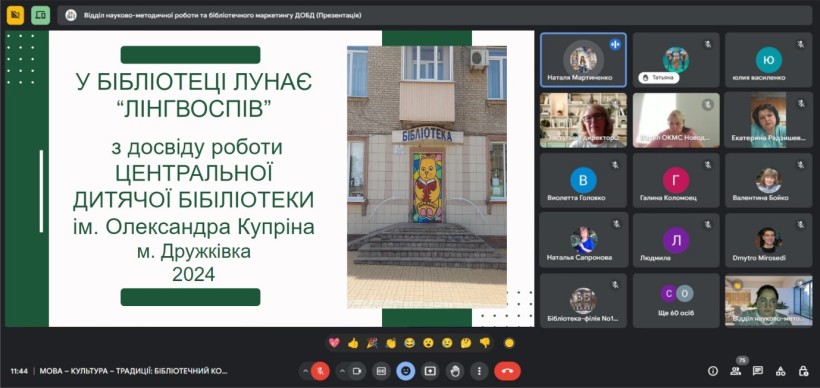Open activities shapes icon
820x388 pixels.
(x=780, y=371)
